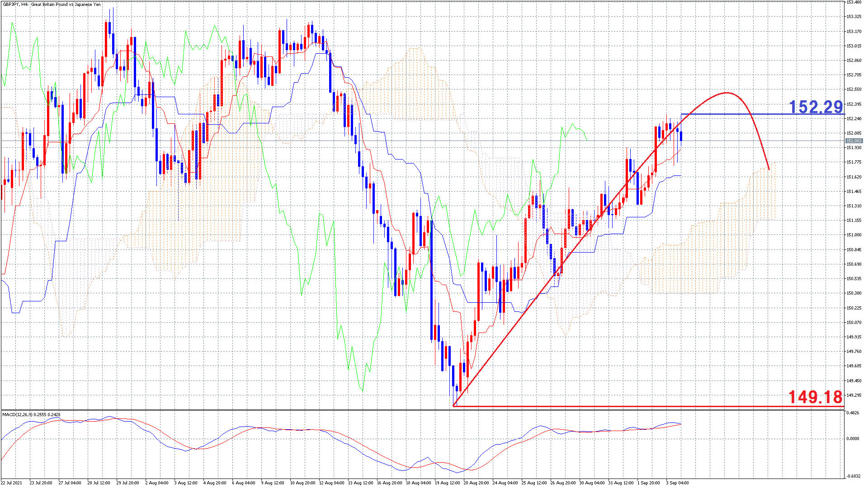Click the 2 Aug 04:00 time label

pos(157,483)
